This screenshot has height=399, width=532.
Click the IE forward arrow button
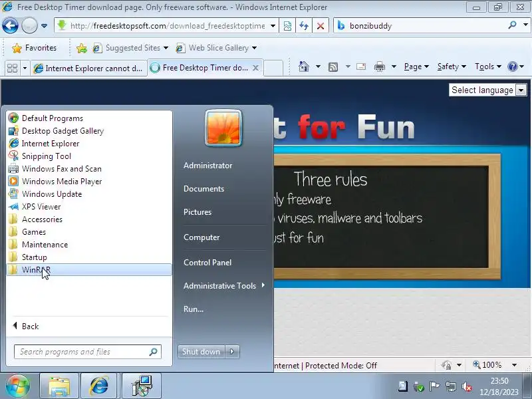(29, 25)
